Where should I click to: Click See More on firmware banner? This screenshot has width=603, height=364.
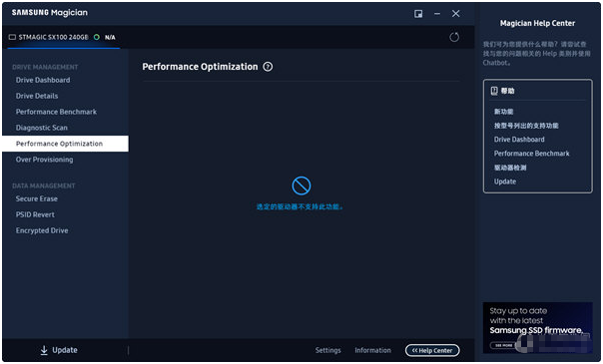tap(503, 346)
